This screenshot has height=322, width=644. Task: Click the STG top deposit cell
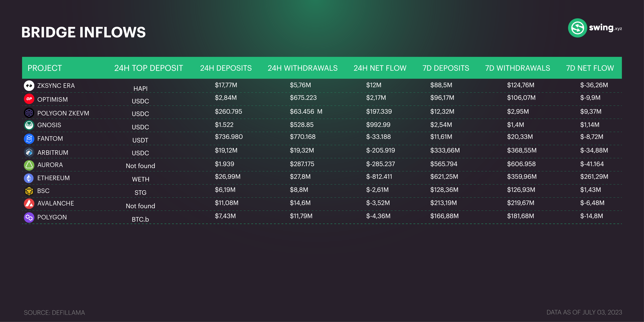[141, 193]
